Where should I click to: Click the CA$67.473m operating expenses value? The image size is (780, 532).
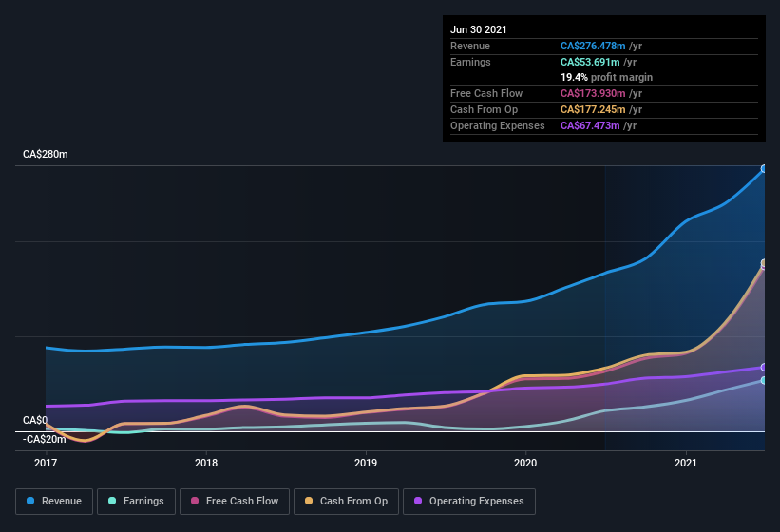point(590,125)
